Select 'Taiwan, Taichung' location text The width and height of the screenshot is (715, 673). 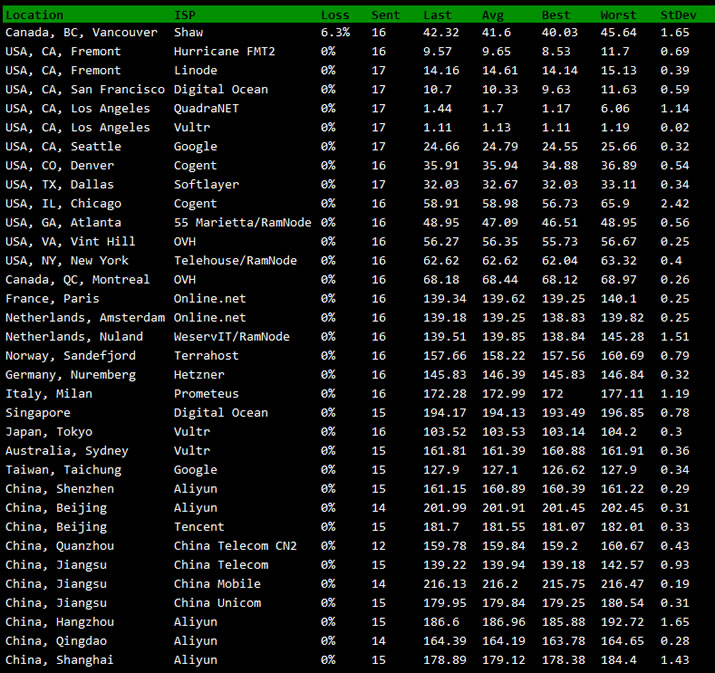tap(63, 470)
